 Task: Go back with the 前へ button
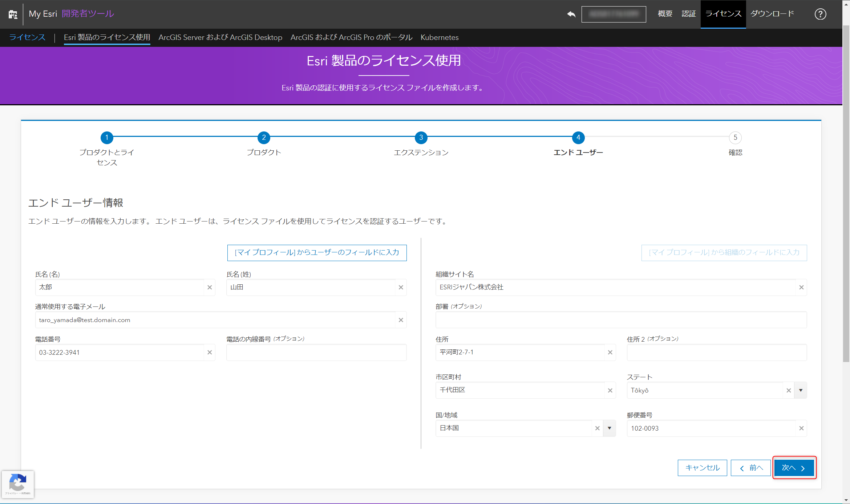[x=751, y=468]
